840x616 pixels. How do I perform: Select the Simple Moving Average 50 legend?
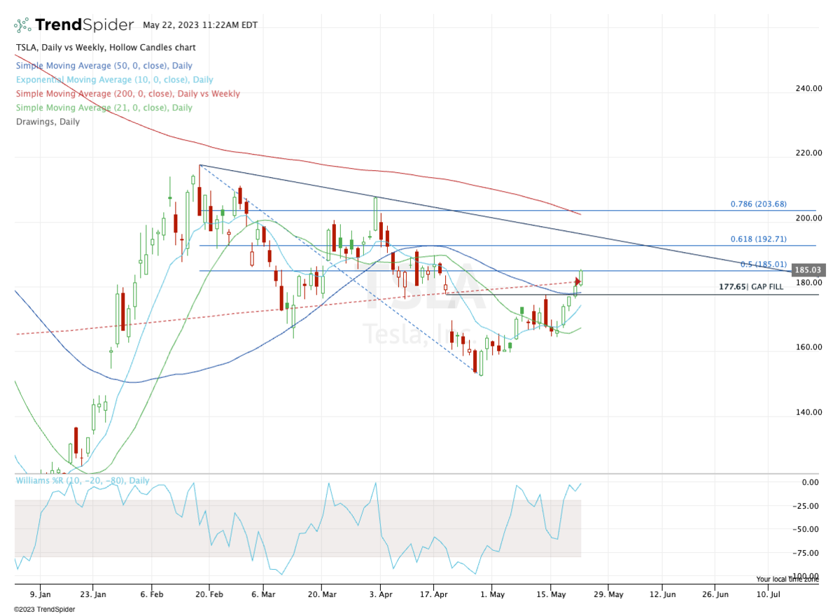click(103, 66)
